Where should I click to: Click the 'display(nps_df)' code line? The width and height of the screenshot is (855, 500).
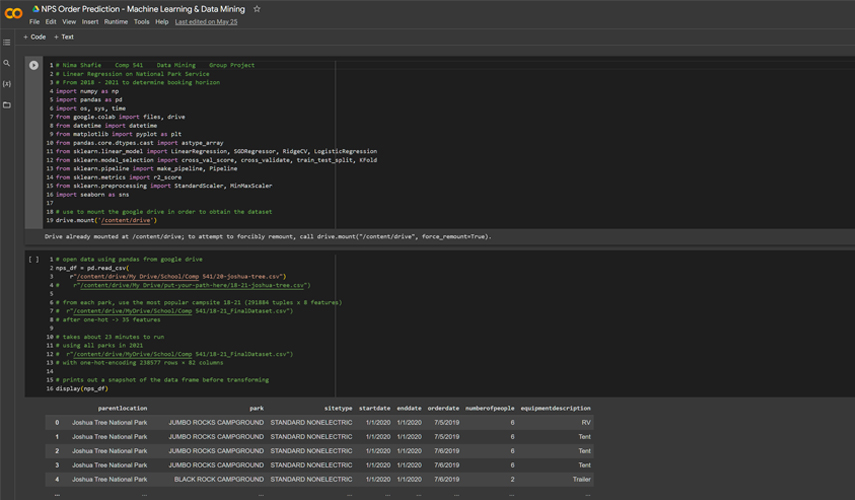pos(82,389)
